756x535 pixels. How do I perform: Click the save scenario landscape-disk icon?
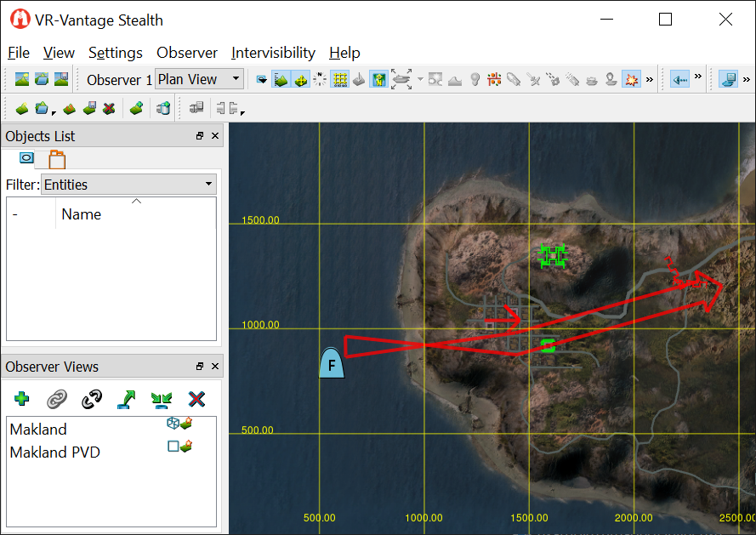[x=61, y=80]
